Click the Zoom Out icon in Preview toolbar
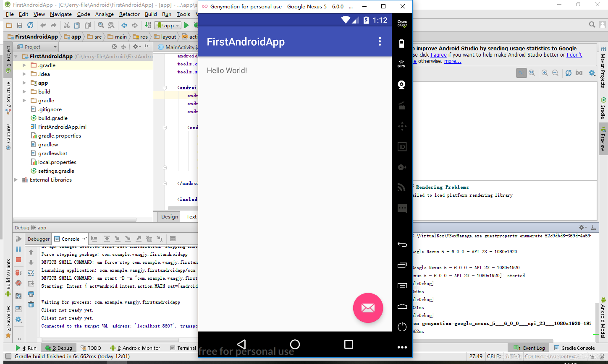 point(555,73)
